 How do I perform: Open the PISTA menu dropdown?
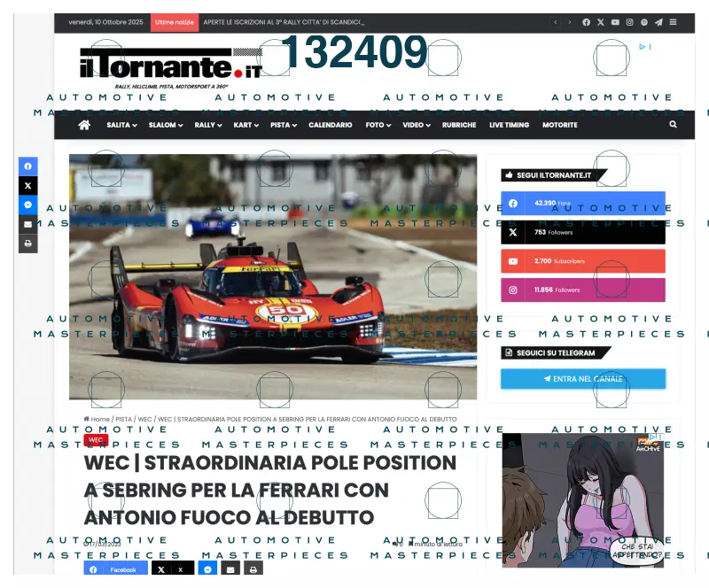pyautogui.click(x=281, y=125)
